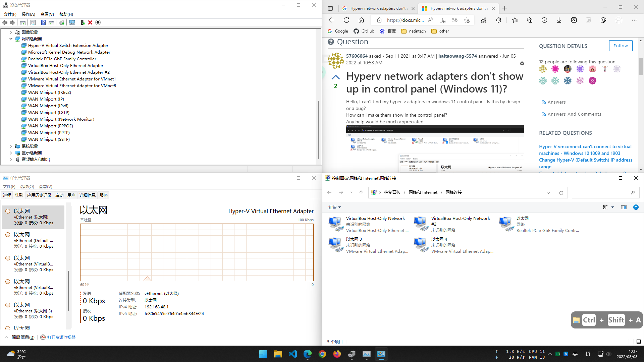The height and width of the screenshot is (362, 644).
Task: Open related question about Hyper-V vmconnect
Action: click(x=585, y=150)
